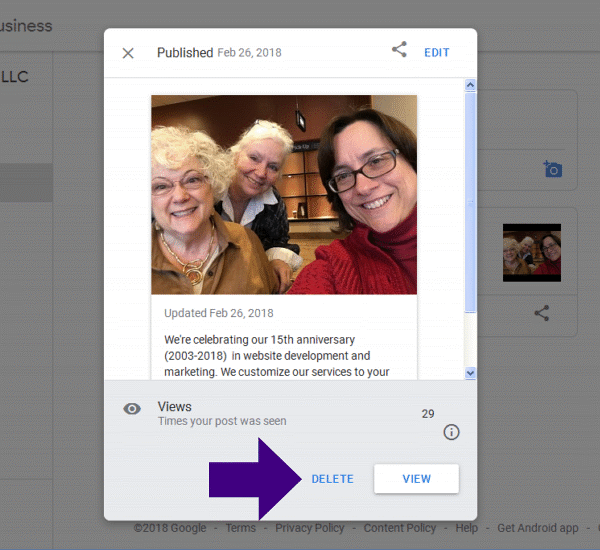Click the share icon in dialog header
The height and width of the screenshot is (550, 600).
click(x=399, y=50)
